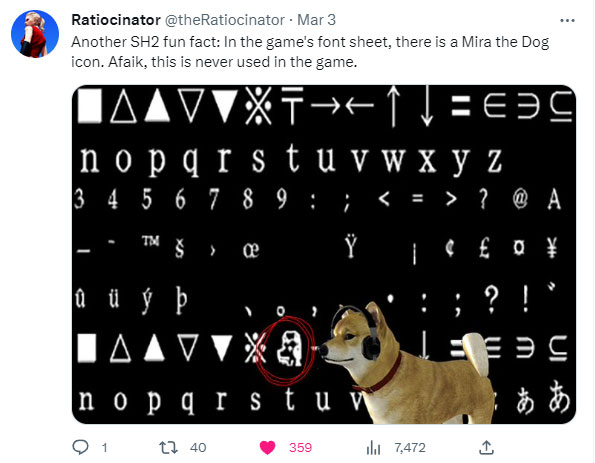Open the @theRatiocinator handle link
Screen dimensions: 595x463
225,20
